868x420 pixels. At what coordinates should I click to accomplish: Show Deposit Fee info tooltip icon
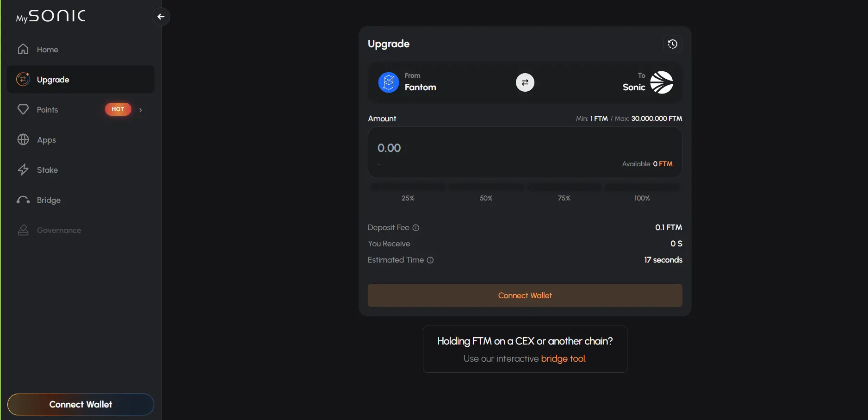[416, 228]
